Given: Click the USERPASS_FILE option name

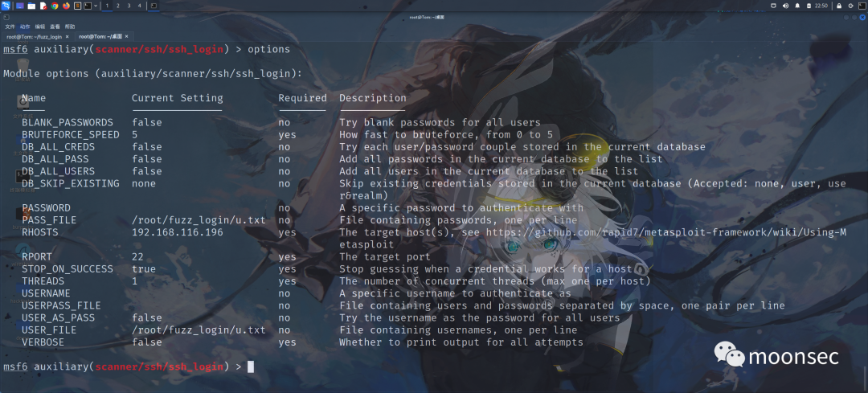Looking at the screenshot, I should [x=61, y=305].
